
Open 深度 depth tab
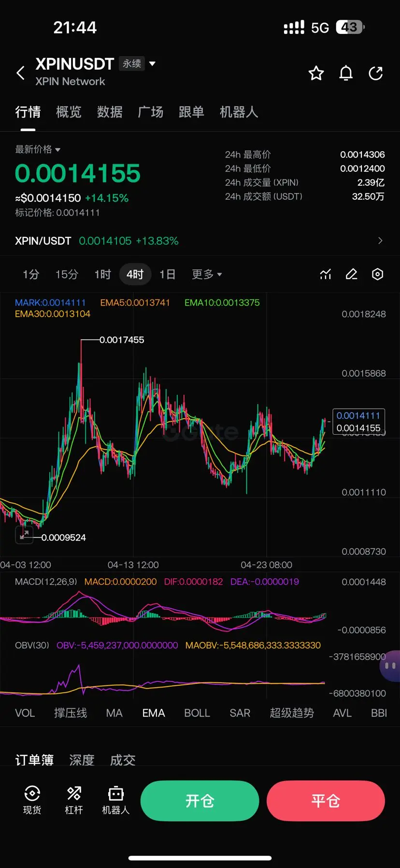coord(82,760)
